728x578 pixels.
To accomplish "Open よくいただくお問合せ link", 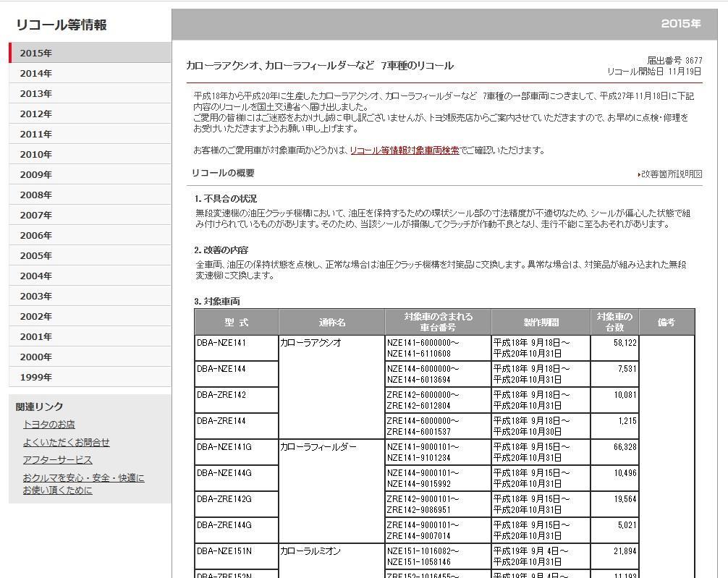I will [67, 443].
